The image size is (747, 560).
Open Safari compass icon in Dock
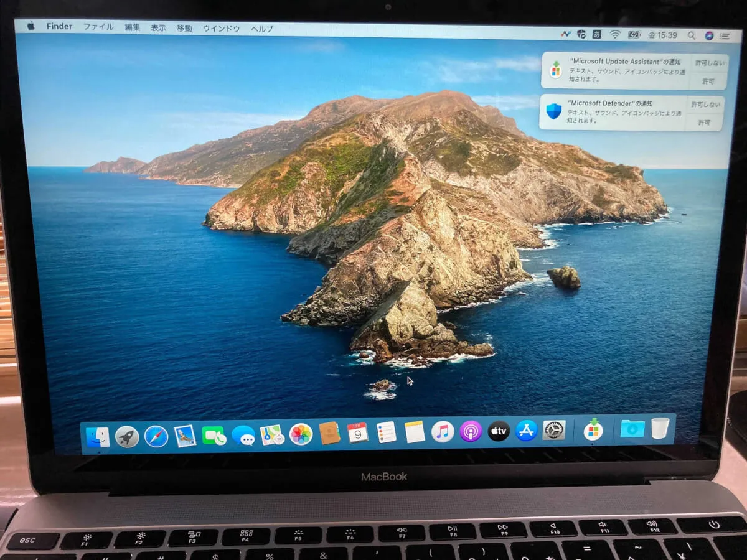pyautogui.click(x=156, y=436)
